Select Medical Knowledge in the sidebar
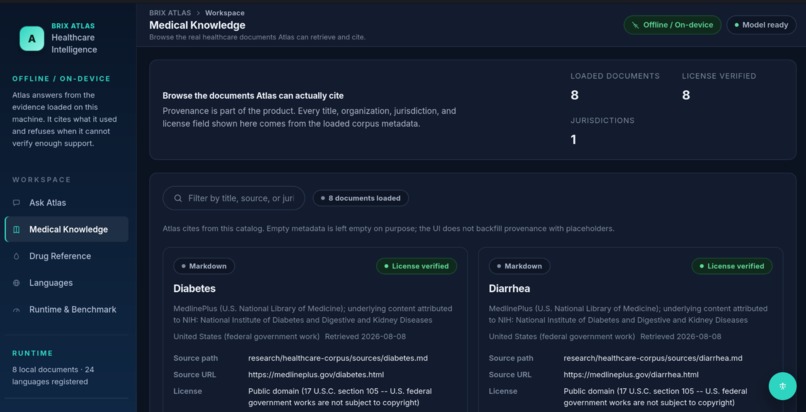This screenshot has height=412, width=806. [66, 230]
